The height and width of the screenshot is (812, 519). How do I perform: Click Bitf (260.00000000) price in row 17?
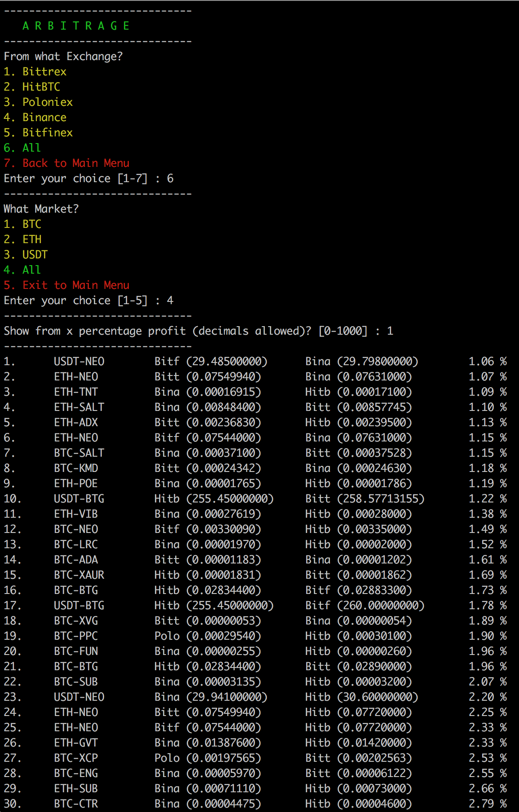365,606
